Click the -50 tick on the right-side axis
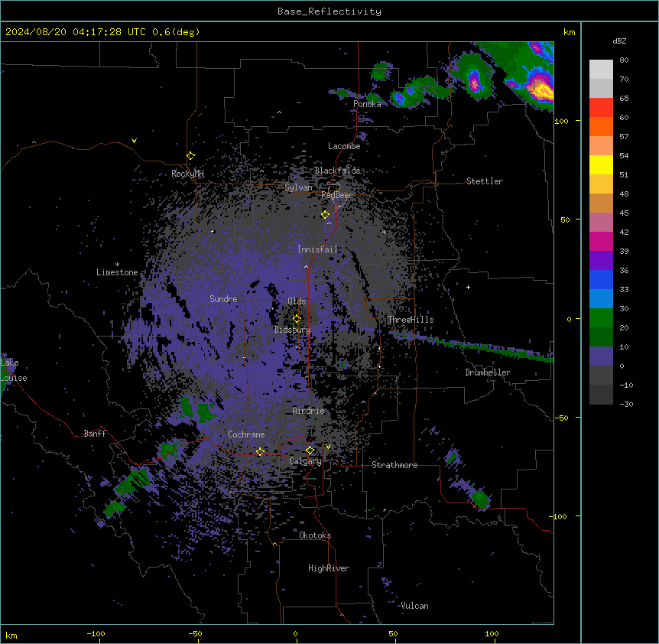 tap(561, 418)
